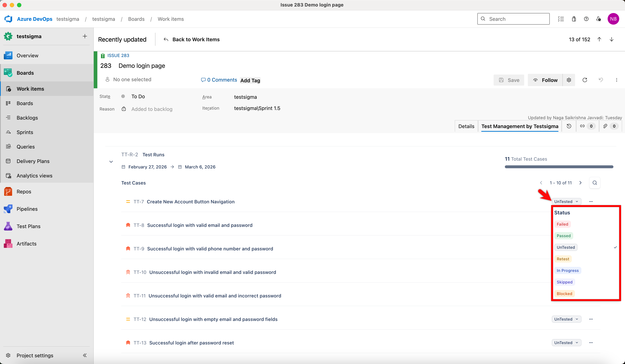
Task: Open work item settings gear next to Follow
Action: 569,80
